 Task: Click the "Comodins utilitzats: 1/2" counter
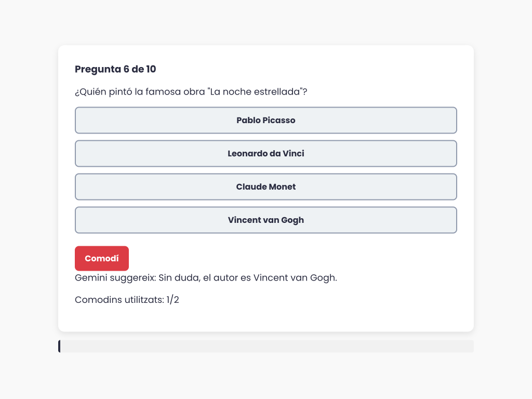(x=127, y=300)
